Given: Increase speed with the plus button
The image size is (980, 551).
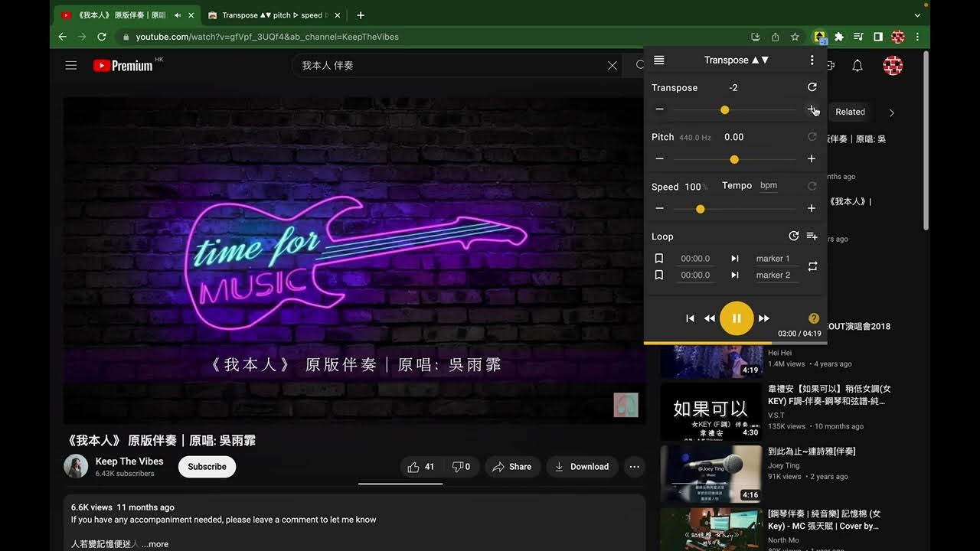Looking at the screenshot, I should coord(812,208).
